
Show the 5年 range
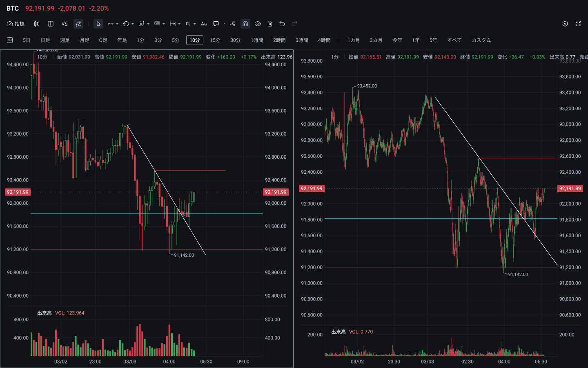(x=433, y=40)
